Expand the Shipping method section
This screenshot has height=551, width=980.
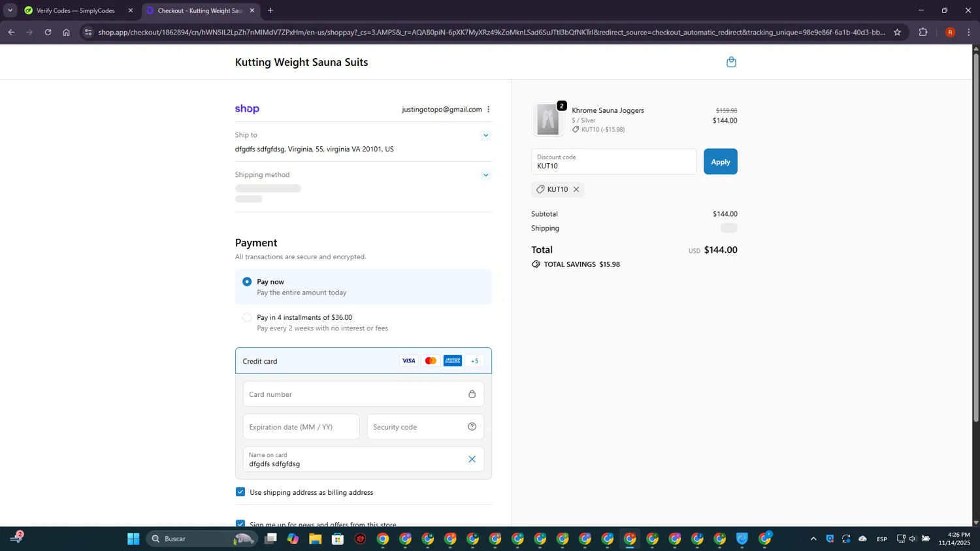point(485,175)
